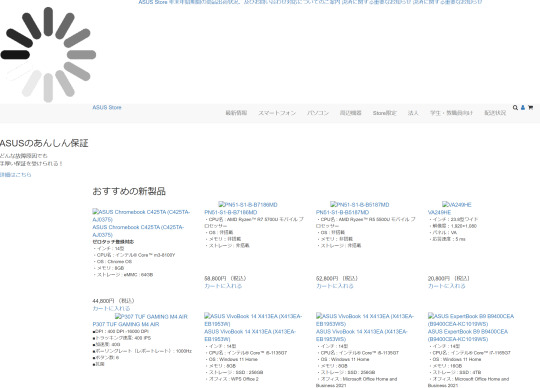Select the ボタン数: 6 spec line
540x388 pixels.
point(106,357)
